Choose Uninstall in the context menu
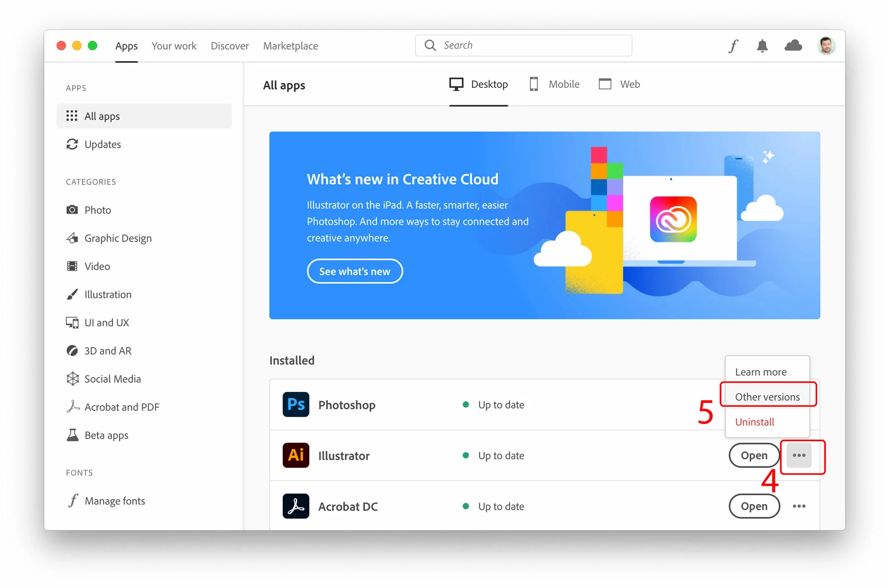 coord(754,421)
